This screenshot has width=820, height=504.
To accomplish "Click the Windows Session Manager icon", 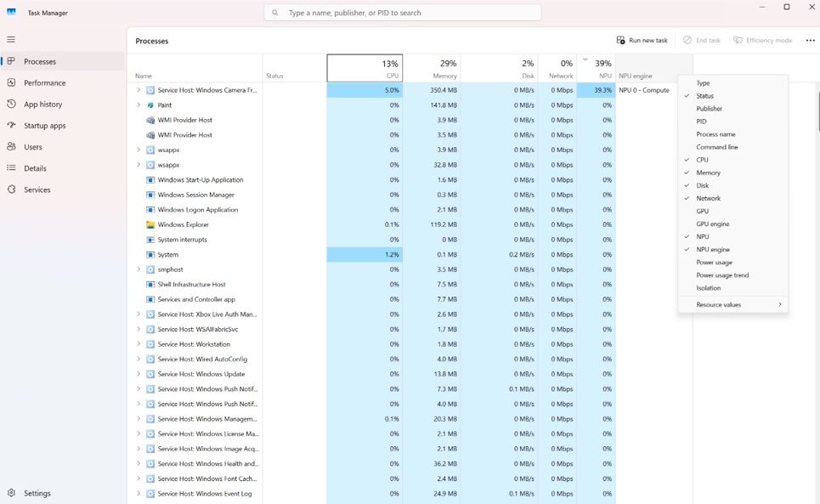I will (150, 195).
